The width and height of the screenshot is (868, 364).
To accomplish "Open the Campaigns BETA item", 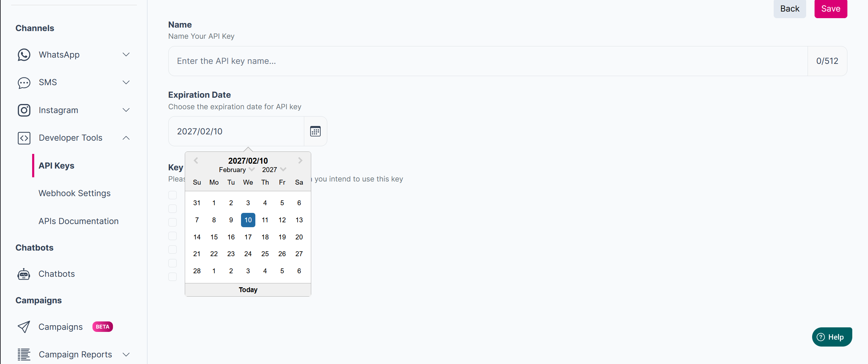I will click(x=60, y=327).
